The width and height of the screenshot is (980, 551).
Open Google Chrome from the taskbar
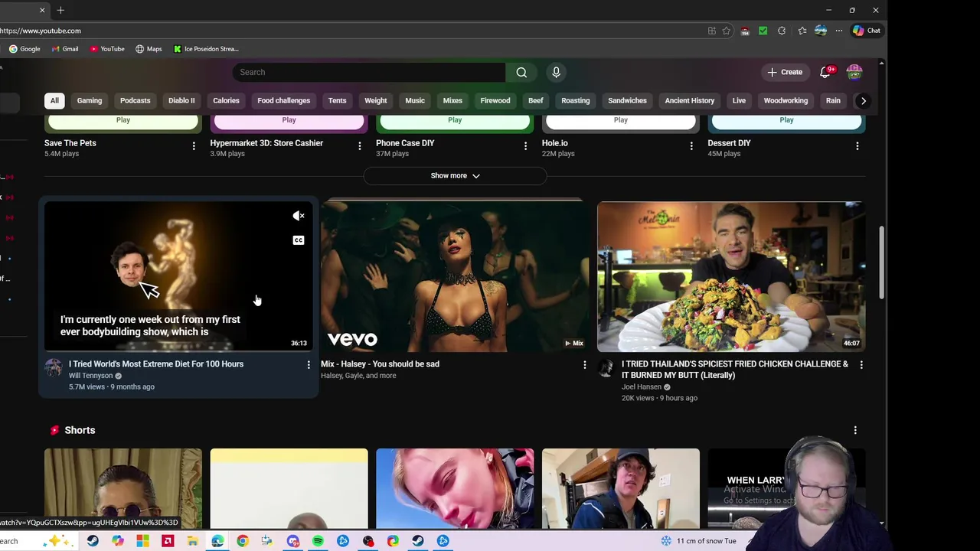point(243,541)
